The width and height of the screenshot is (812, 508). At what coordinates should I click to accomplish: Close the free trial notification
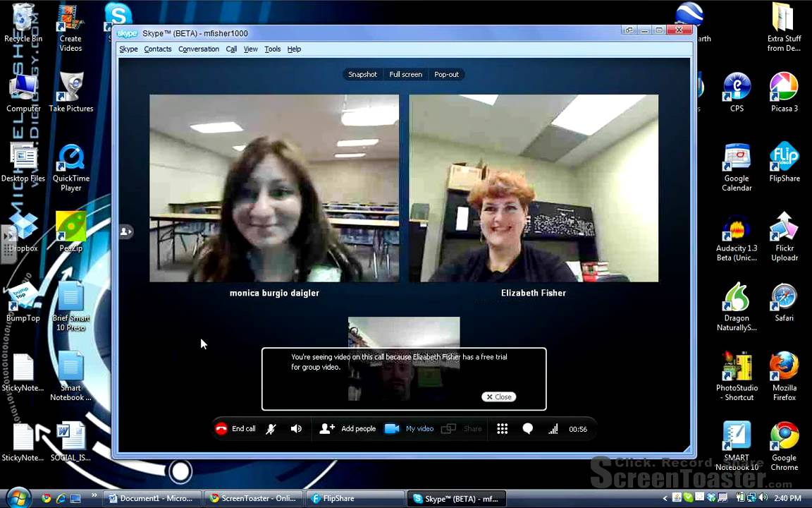coord(499,397)
